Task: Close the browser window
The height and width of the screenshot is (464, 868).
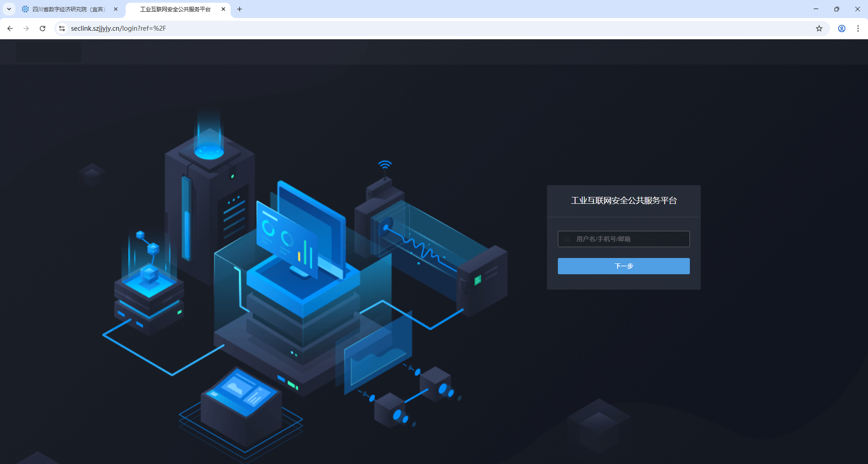Action: click(x=858, y=9)
